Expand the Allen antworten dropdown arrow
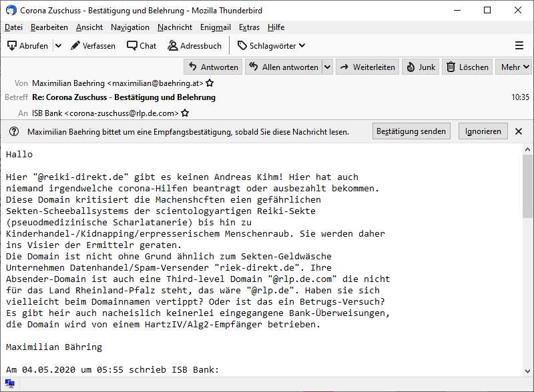 coord(327,67)
